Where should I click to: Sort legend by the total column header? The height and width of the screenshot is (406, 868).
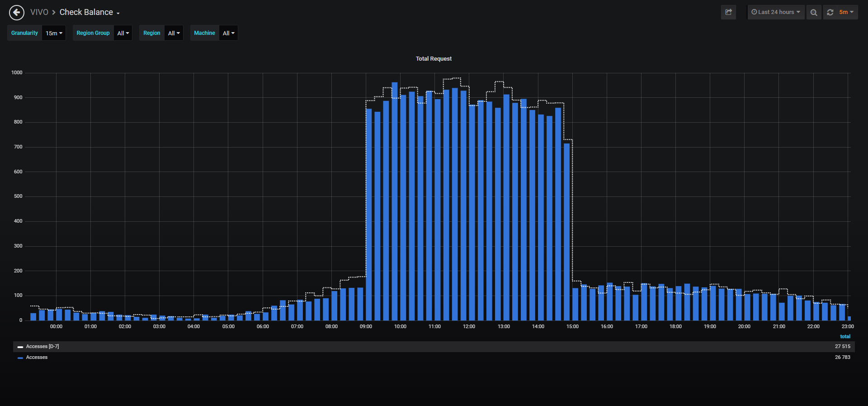click(845, 336)
